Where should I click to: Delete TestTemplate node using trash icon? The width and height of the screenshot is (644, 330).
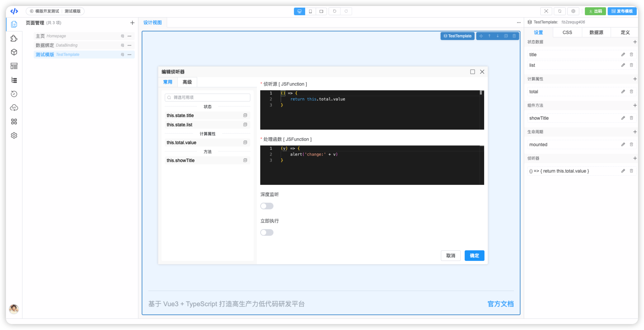pyautogui.click(x=514, y=36)
